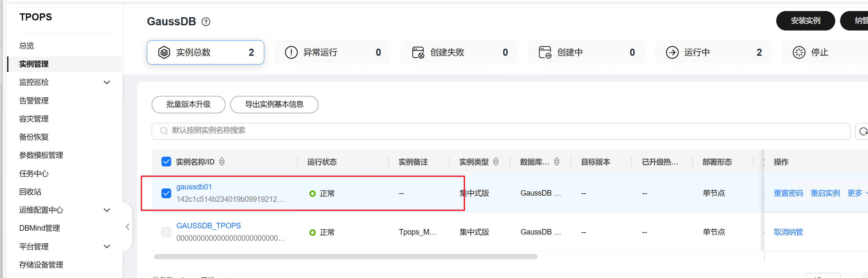
Task: Check the GAUSSDB_TPOPS row checkbox
Action: point(166,232)
